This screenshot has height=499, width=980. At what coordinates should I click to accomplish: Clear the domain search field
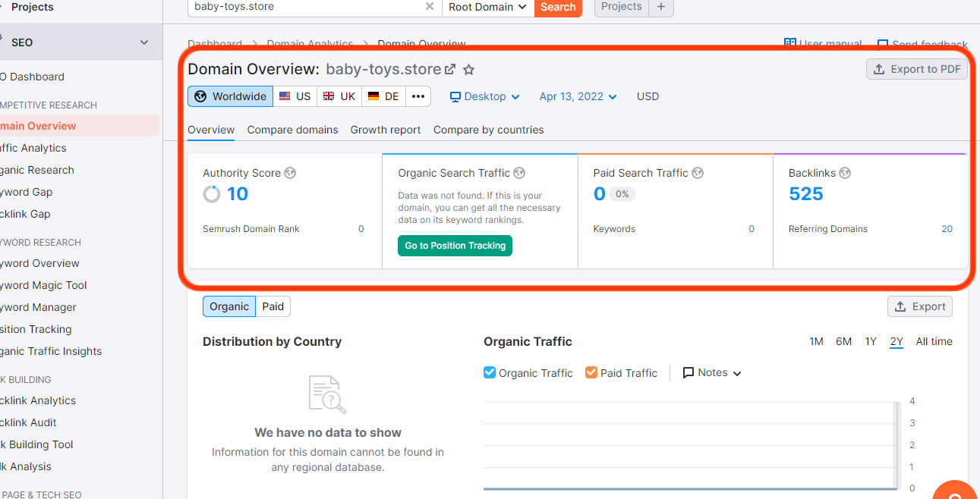(x=430, y=7)
